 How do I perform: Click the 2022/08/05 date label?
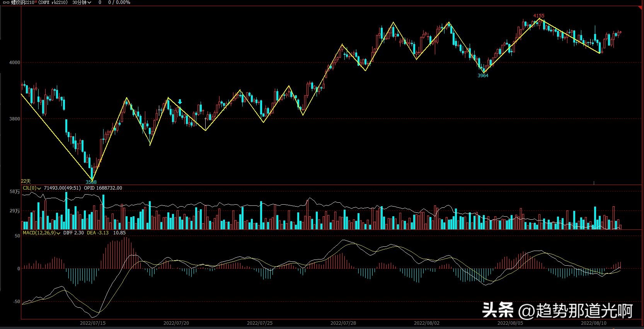[510, 323]
